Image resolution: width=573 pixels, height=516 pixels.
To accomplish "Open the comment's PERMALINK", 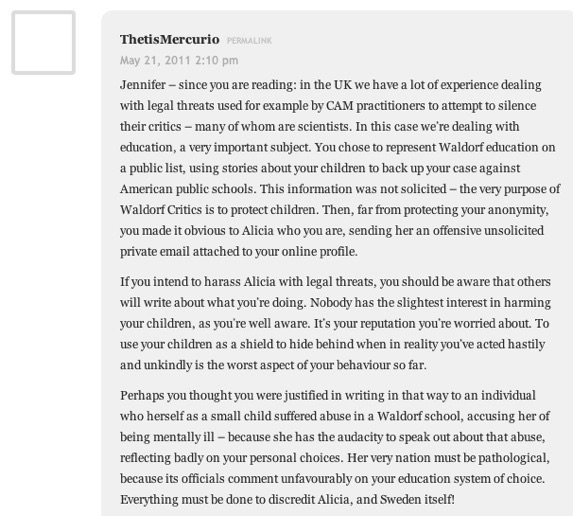I will point(249,41).
